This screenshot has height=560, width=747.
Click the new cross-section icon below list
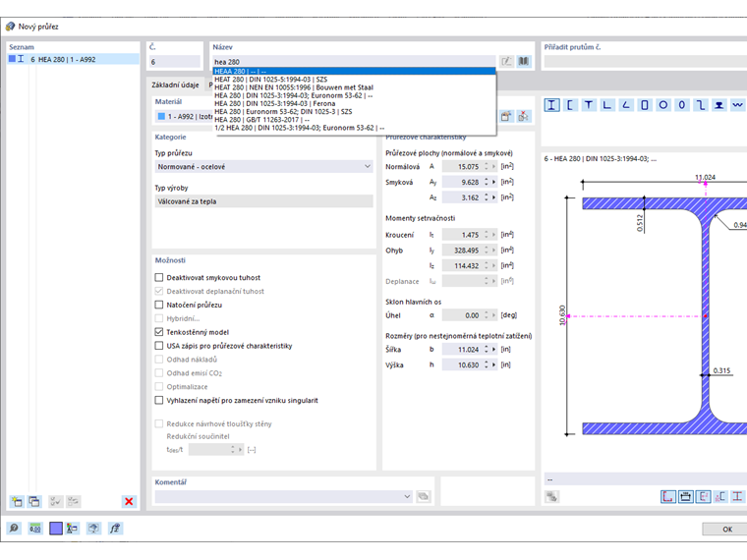(x=17, y=501)
